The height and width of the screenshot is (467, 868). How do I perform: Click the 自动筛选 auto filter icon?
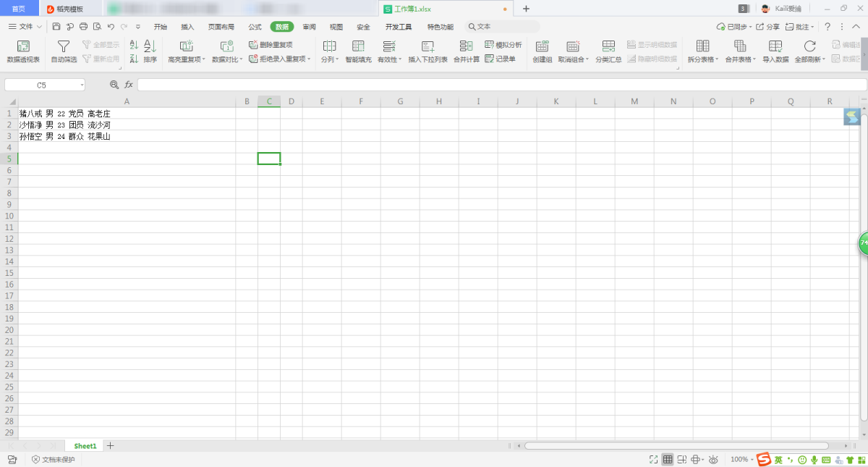click(x=64, y=46)
